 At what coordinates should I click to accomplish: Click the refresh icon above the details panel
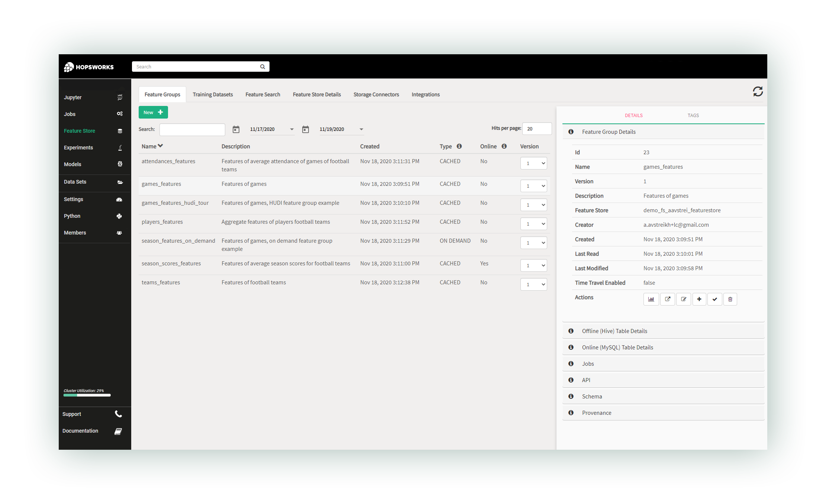click(x=758, y=91)
